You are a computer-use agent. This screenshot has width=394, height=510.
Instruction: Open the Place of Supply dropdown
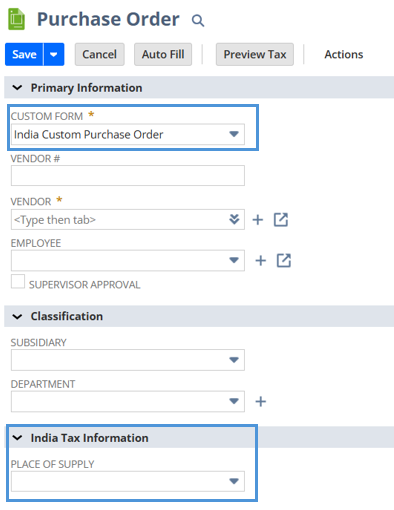[128, 481]
